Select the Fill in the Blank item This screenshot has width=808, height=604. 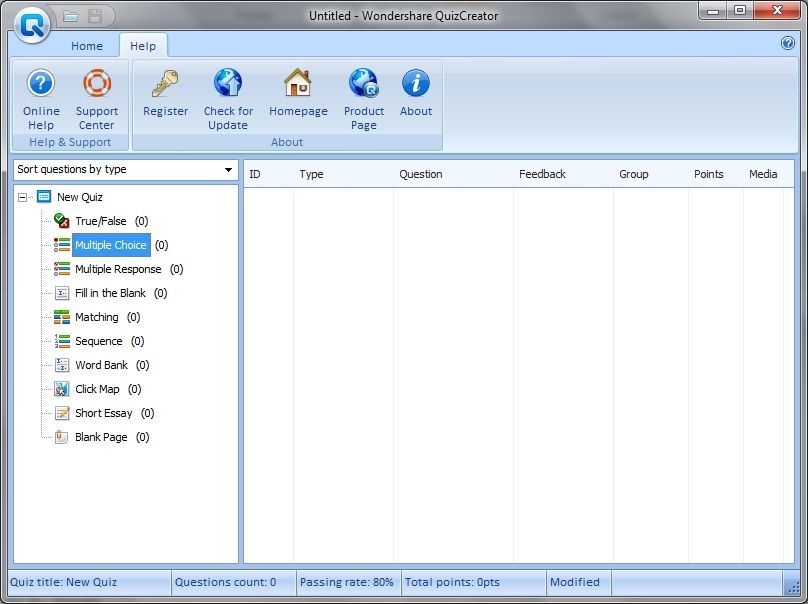pos(112,293)
